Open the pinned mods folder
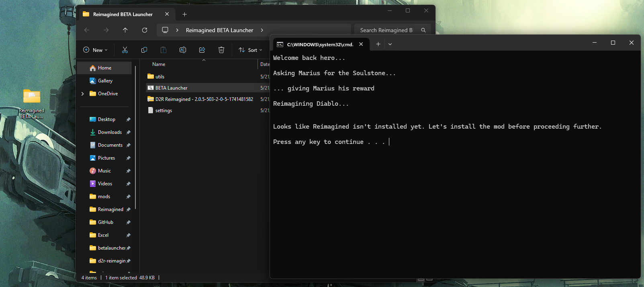Screen dimensions: 644x287 104,197
